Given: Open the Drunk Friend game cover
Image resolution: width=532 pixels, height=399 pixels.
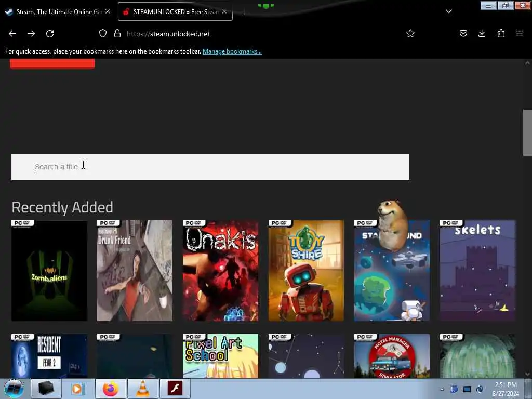Looking at the screenshot, I should coord(135,270).
